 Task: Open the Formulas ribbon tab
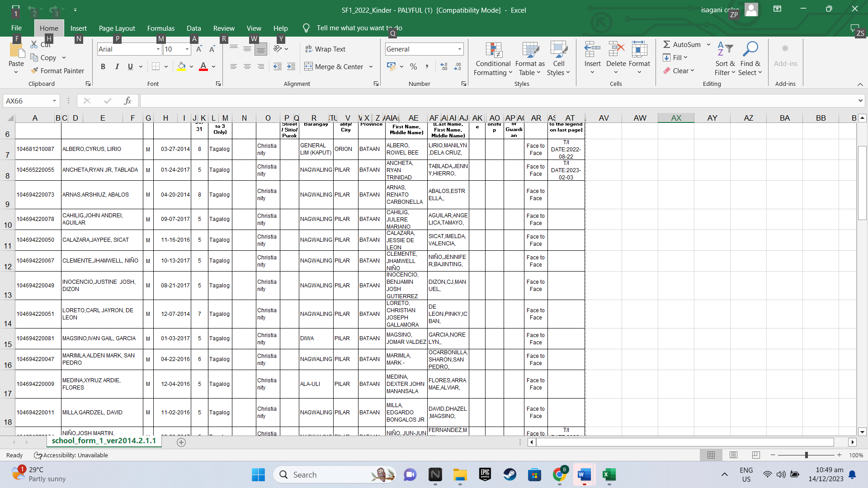(x=160, y=28)
